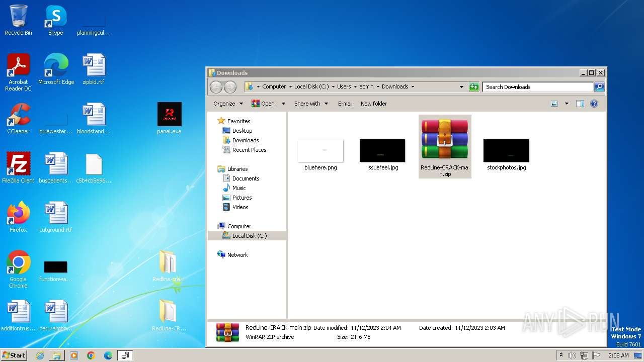Screen dimensions: 644x362
Task: Select panel.exe on the desktop
Action: (169, 119)
